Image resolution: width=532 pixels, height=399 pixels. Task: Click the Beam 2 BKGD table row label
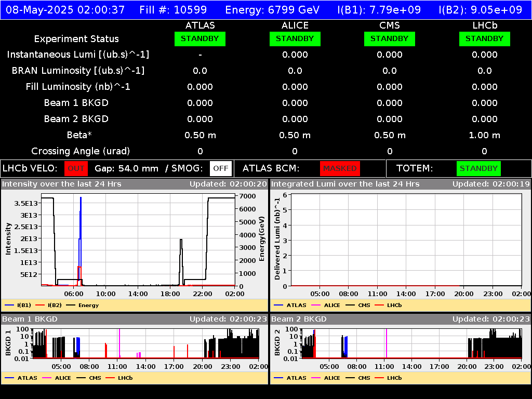pyautogui.click(x=76, y=119)
